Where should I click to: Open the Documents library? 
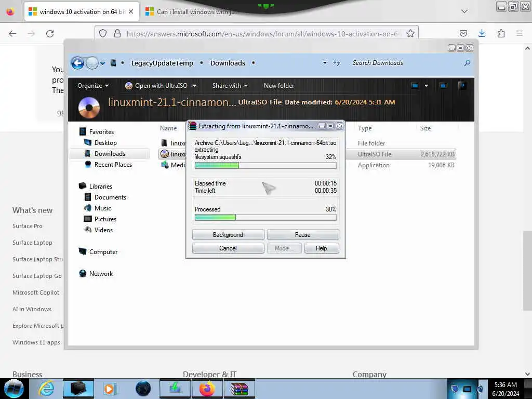point(110,197)
